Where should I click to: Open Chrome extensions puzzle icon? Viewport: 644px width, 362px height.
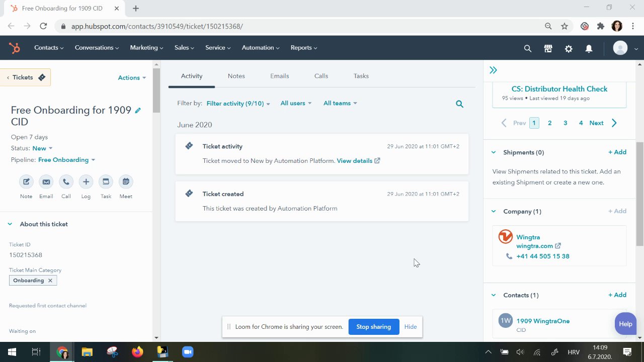pos(600,26)
